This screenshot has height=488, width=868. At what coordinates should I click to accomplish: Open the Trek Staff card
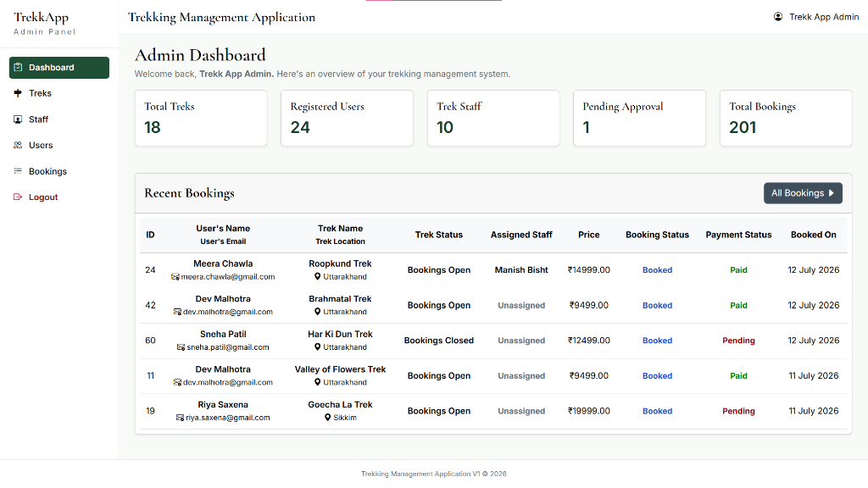(493, 119)
